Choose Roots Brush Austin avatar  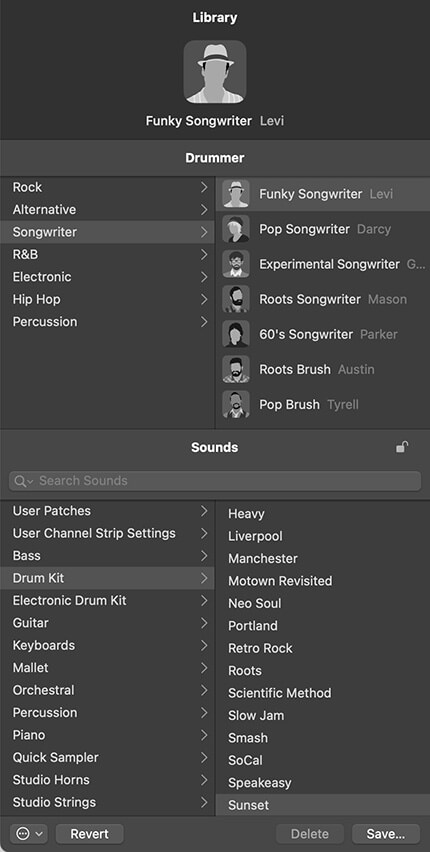pyautogui.click(x=236, y=369)
